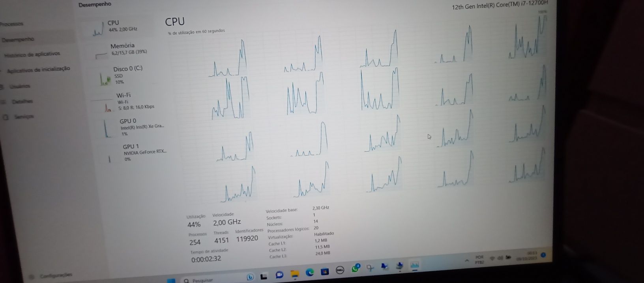This screenshot has height=283, width=644.
Task: Click the 2,00 GHz speed value in the CPU details
Action: coord(227,222)
